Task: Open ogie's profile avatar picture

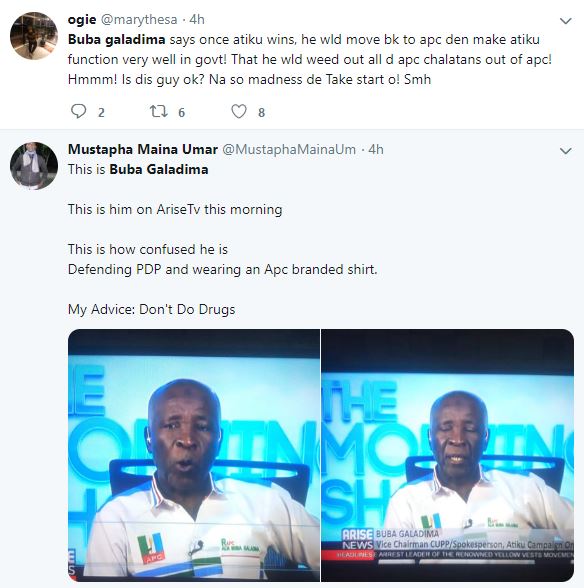Action: 34,36
